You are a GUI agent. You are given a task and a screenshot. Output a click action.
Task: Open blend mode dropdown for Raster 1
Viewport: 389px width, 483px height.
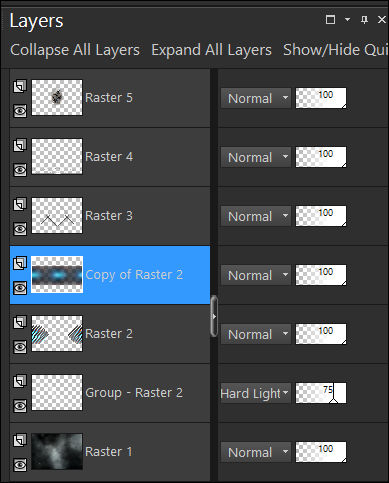click(256, 452)
